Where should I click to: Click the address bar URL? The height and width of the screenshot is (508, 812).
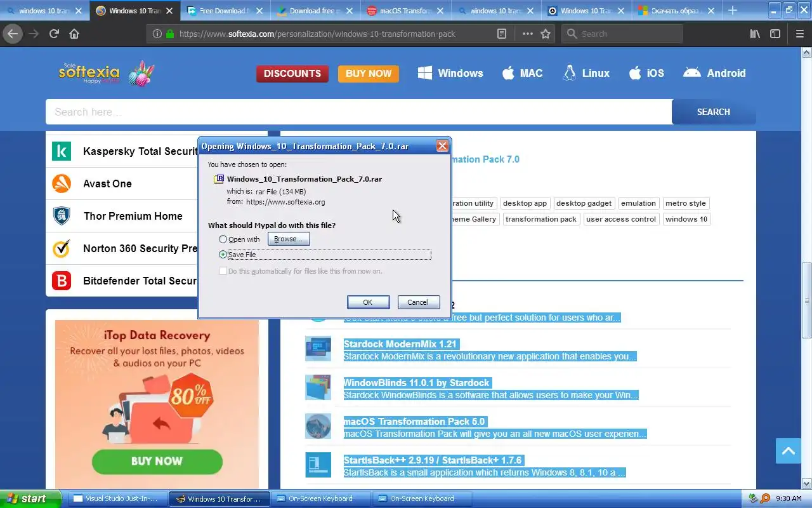(317, 34)
